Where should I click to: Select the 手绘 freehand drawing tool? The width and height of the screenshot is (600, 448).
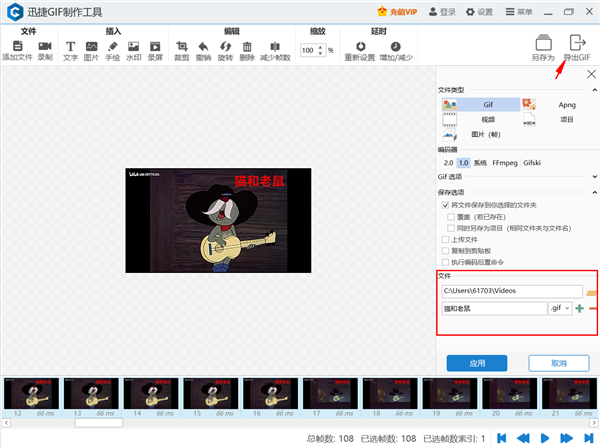pyautogui.click(x=112, y=46)
